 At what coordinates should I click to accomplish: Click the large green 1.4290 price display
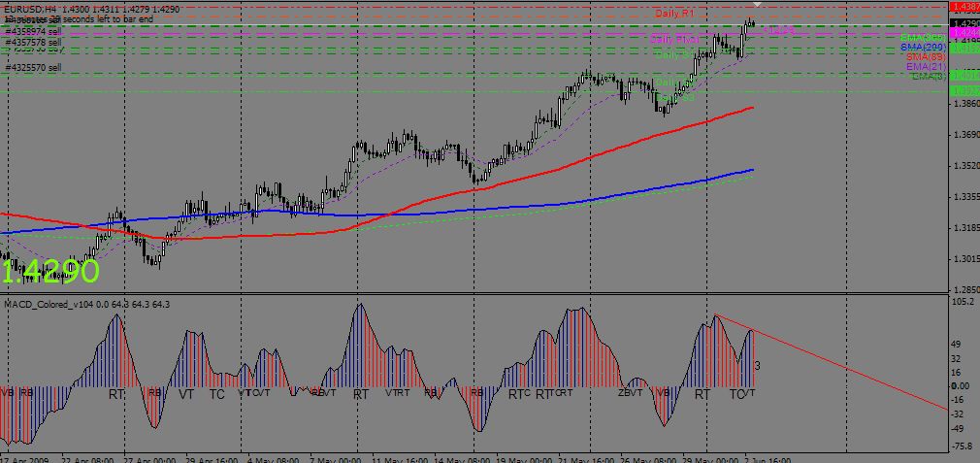50,273
